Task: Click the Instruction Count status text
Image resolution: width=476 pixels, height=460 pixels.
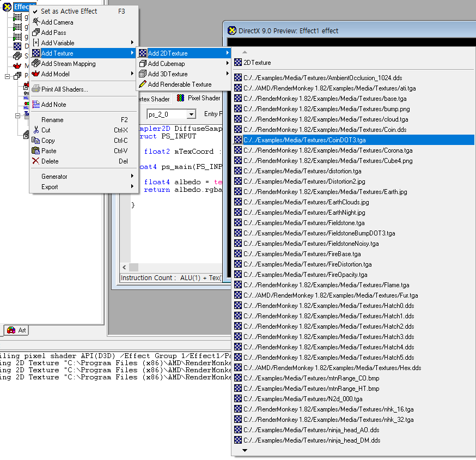Action: (x=172, y=278)
